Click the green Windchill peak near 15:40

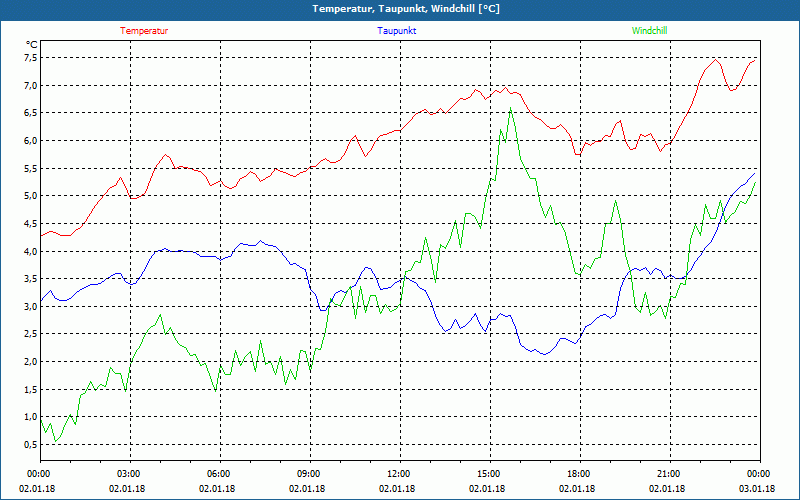[510, 108]
